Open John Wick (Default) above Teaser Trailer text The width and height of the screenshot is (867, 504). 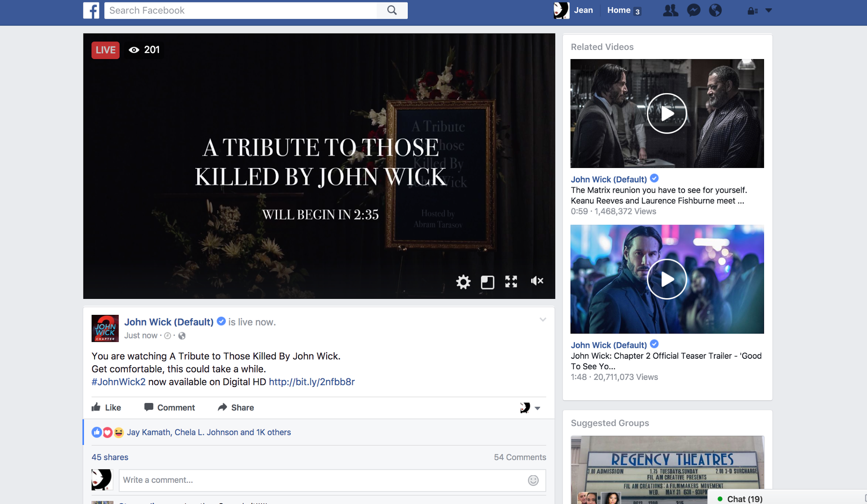pos(608,345)
